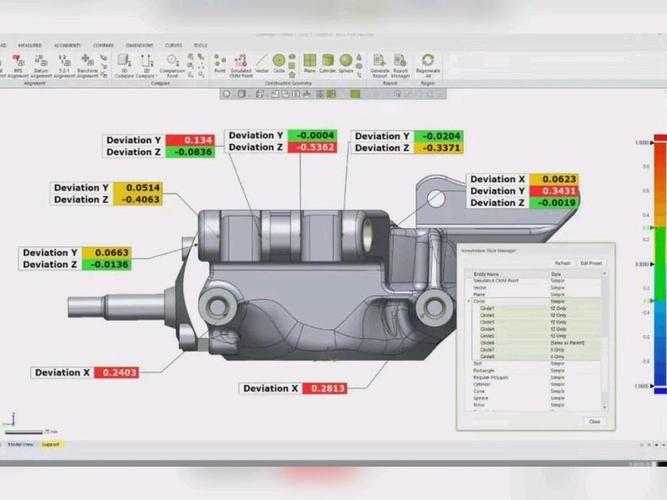This screenshot has height=500, width=667.
Task: Click the Edit Preset button
Action: coord(591,263)
